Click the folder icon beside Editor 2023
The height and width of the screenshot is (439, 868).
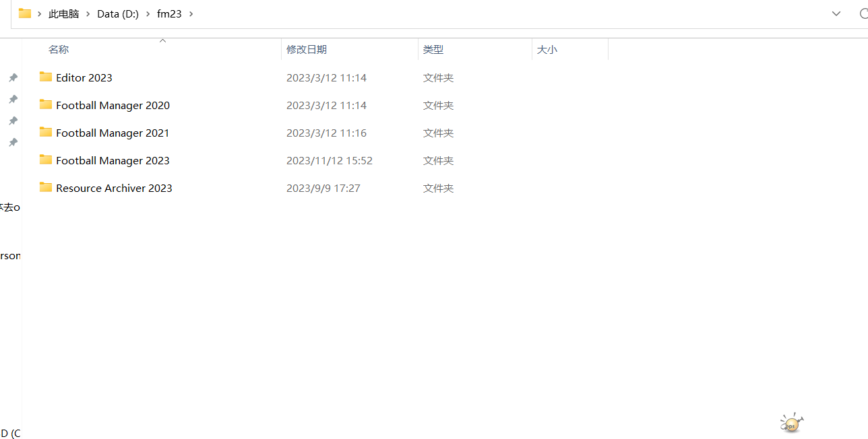[46, 77]
